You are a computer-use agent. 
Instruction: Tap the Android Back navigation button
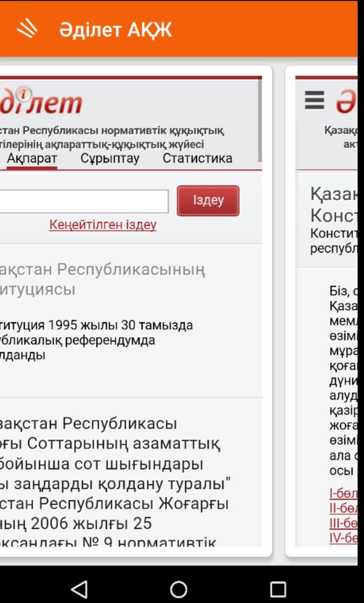tap(80, 589)
